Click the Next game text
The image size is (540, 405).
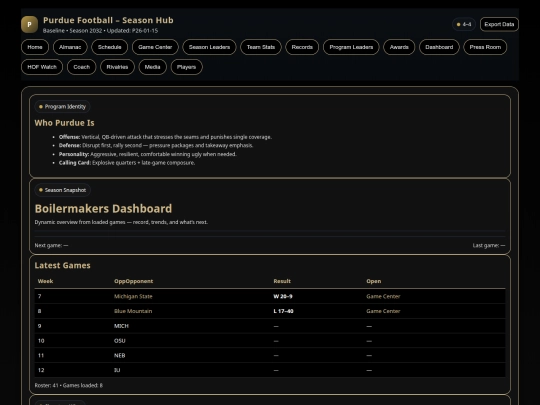click(x=51, y=246)
